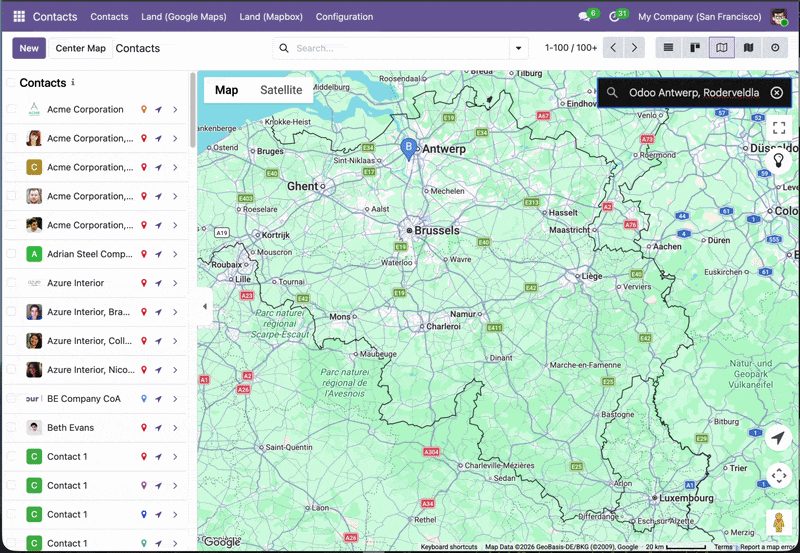Image resolution: width=800 pixels, height=553 pixels.
Task: Select all contacts checkbox in header
Action: point(11,83)
